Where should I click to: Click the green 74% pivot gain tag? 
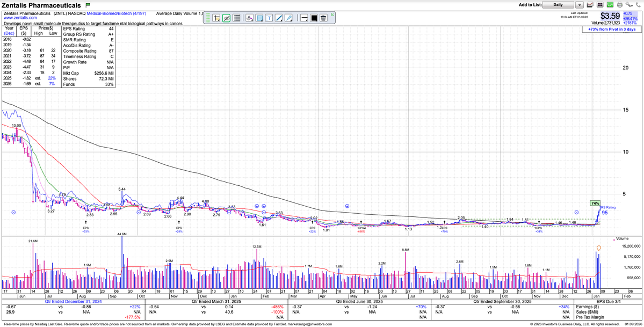(596, 203)
